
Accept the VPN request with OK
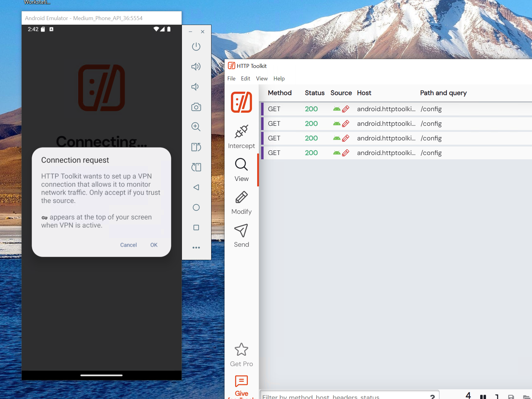[x=154, y=245]
